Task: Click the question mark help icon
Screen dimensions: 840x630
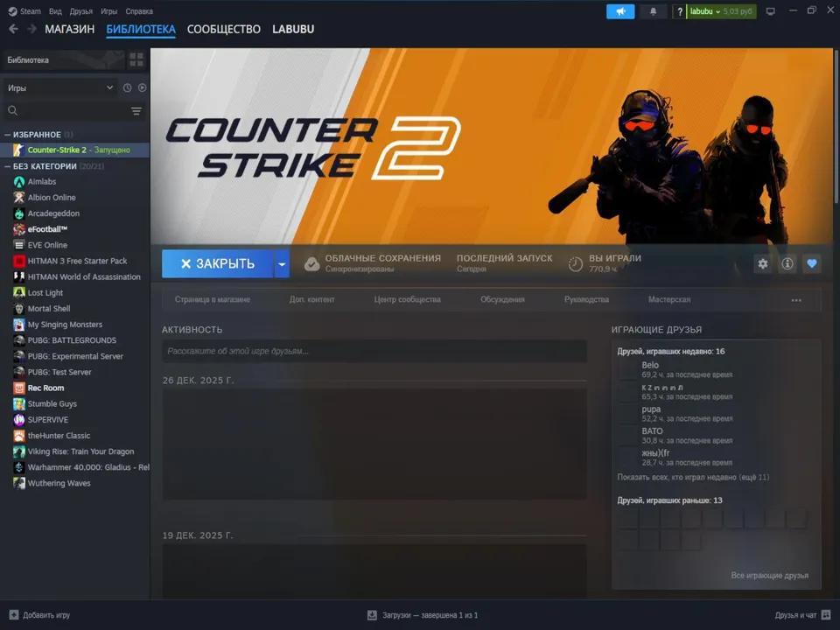Action: pos(679,11)
